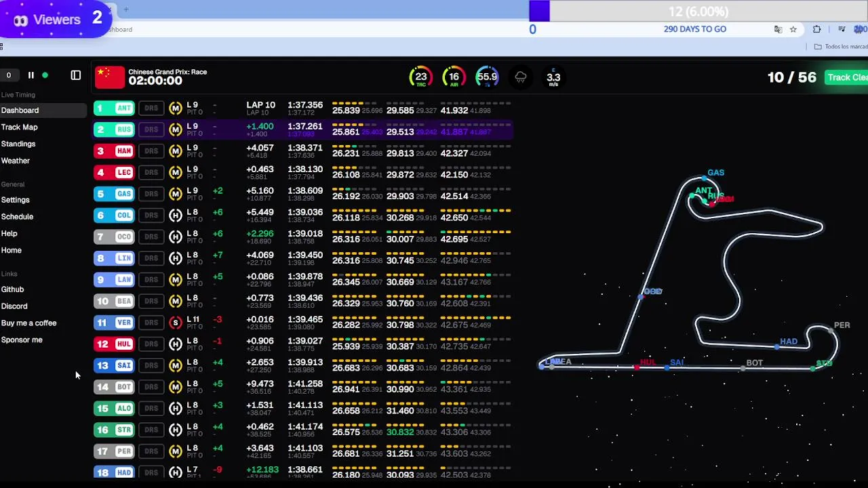Click the Viewers overlay badge
The width and height of the screenshot is (868, 488).
[x=56, y=19]
